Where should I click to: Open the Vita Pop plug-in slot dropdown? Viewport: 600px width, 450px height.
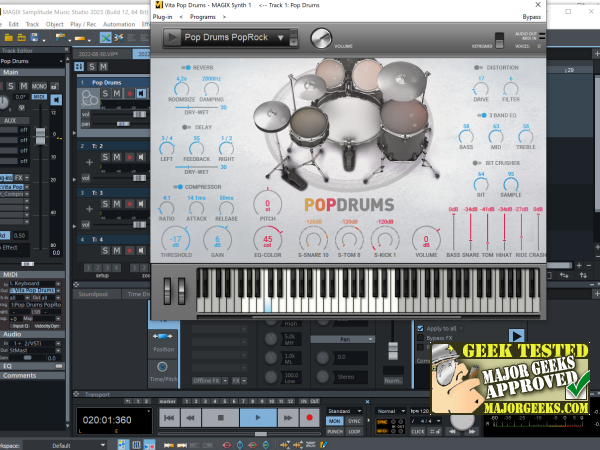pos(27,187)
